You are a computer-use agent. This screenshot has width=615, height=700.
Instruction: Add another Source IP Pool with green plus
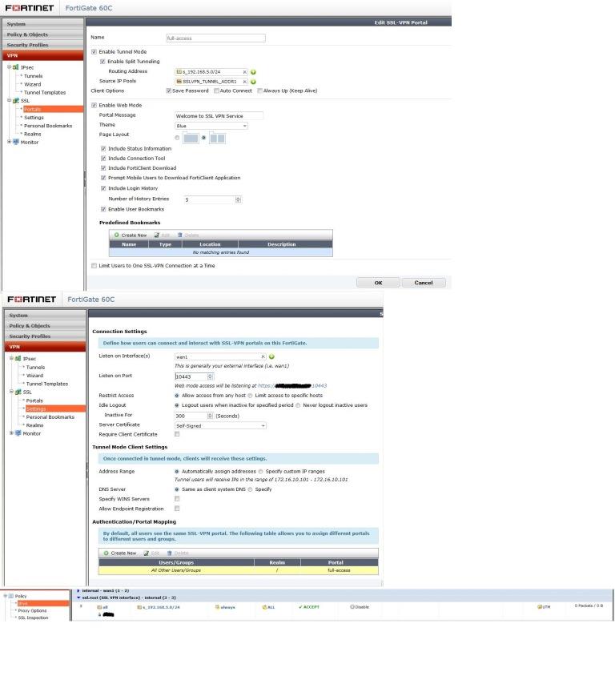click(x=253, y=82)
